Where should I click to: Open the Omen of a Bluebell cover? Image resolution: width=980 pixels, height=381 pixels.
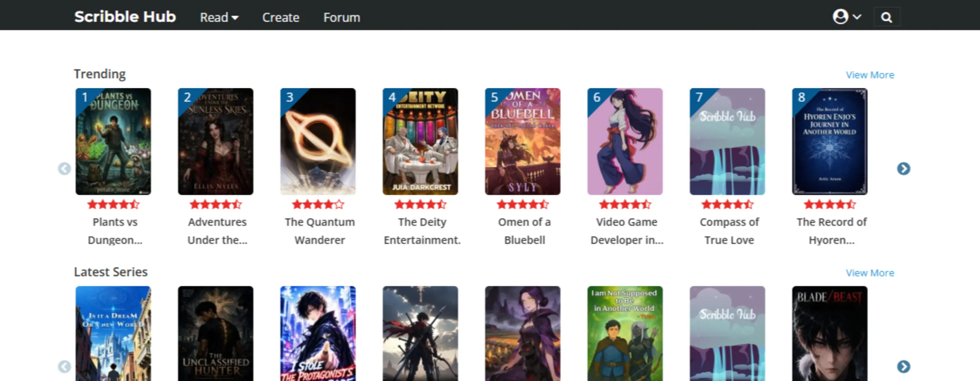[x=523, y=141]
